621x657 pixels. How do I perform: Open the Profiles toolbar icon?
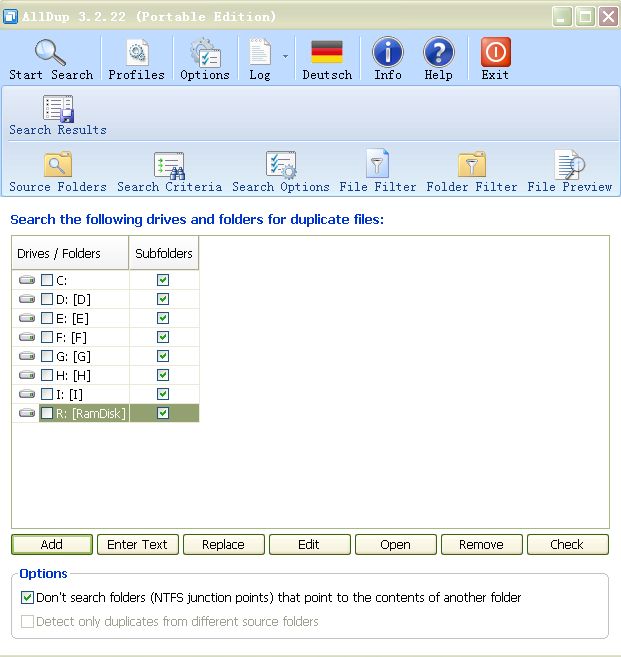[x=136, y=53]
